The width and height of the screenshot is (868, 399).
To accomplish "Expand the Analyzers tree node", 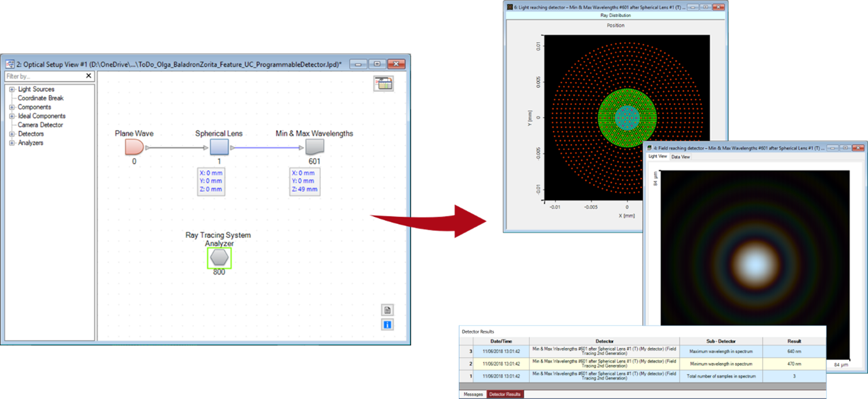I will (x=12, y=143).
